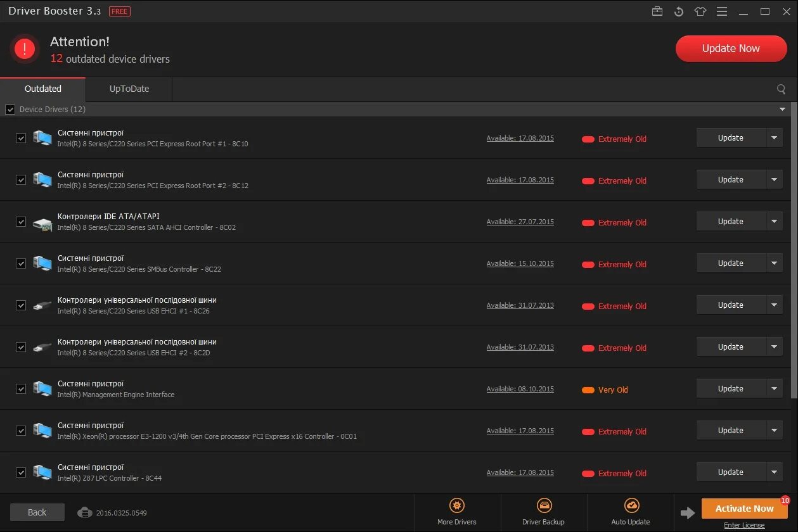798x532 pixels.
Task: Click Management Engine Interface device icon
Action: (42, 389)
